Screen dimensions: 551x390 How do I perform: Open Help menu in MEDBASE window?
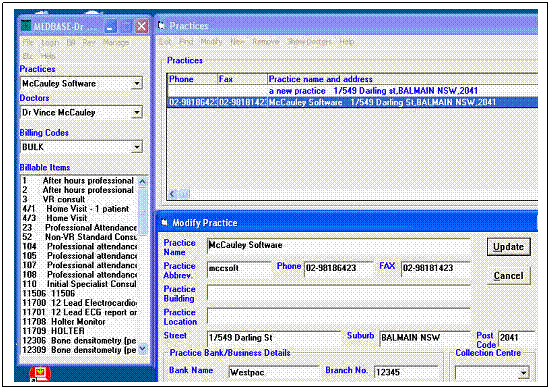pos(48,56)
